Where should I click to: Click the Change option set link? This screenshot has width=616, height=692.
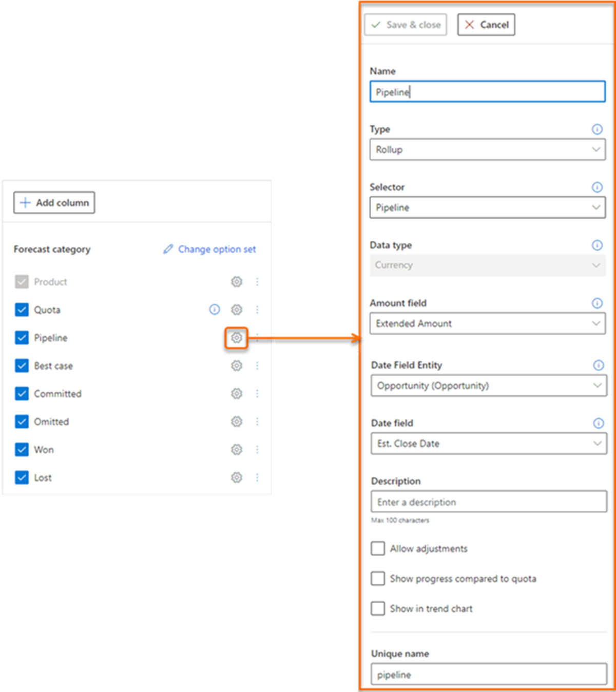[217, 249]
